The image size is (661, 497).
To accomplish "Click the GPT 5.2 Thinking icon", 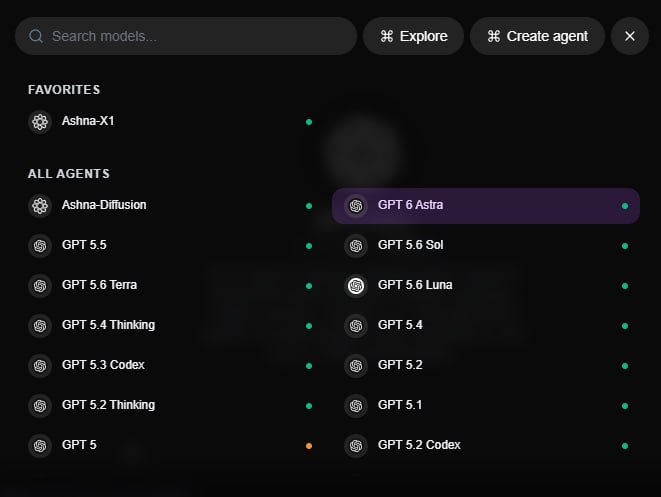I will pos(40,406).
